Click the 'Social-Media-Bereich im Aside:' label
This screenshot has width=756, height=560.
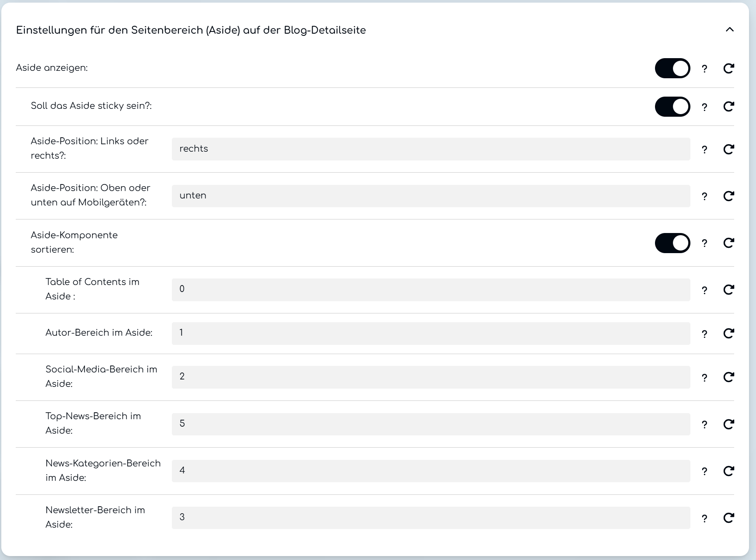click(x=101, y=376)
